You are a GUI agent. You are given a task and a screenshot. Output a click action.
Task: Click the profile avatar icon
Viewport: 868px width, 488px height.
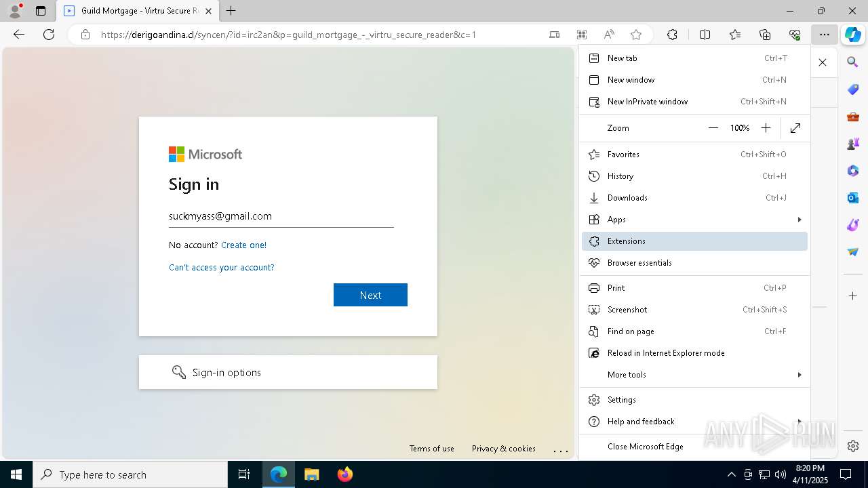pyautogui.click(x=15, y=11)
